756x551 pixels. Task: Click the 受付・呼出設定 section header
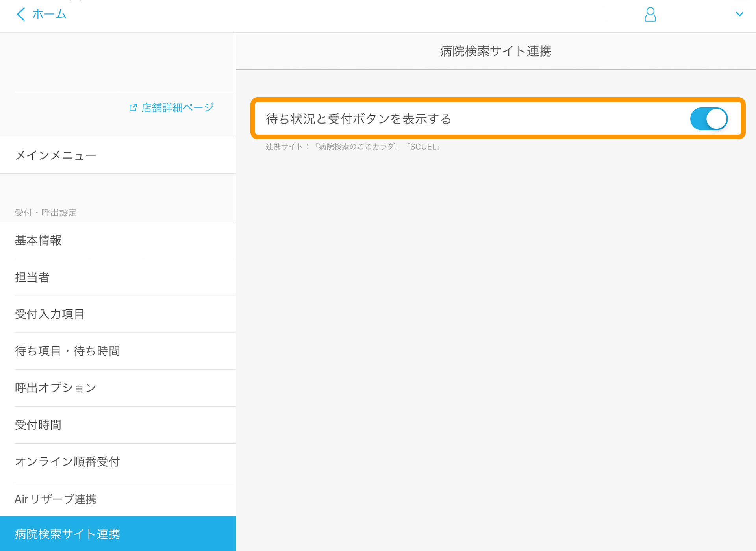pos(45,213)
